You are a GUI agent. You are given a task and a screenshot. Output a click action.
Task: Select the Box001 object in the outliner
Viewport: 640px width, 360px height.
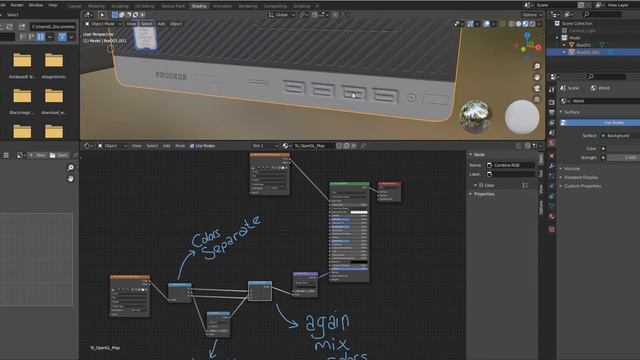point(583,45)
